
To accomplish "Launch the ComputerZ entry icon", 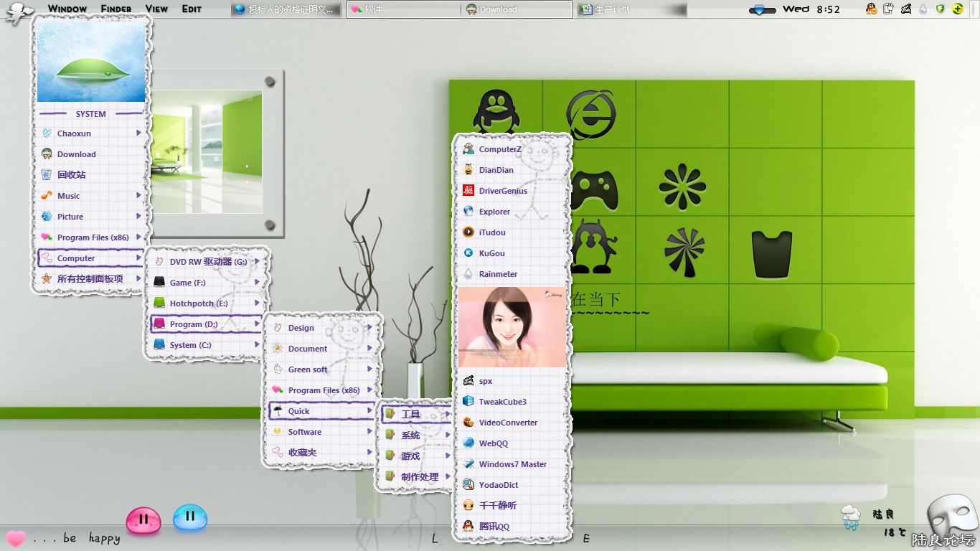I will pyautogui.click(x=468, y=149).
